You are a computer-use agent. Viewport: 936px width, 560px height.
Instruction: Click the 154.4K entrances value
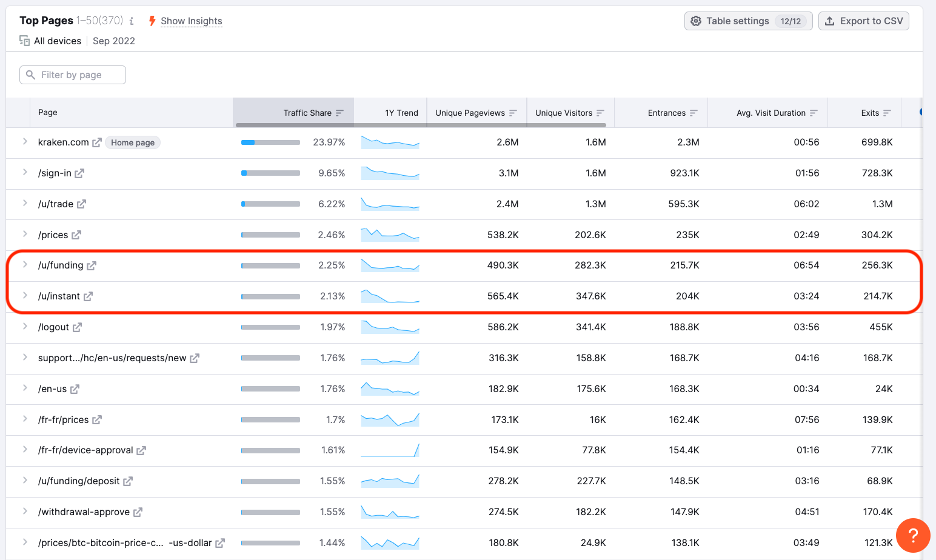(684, 450)
